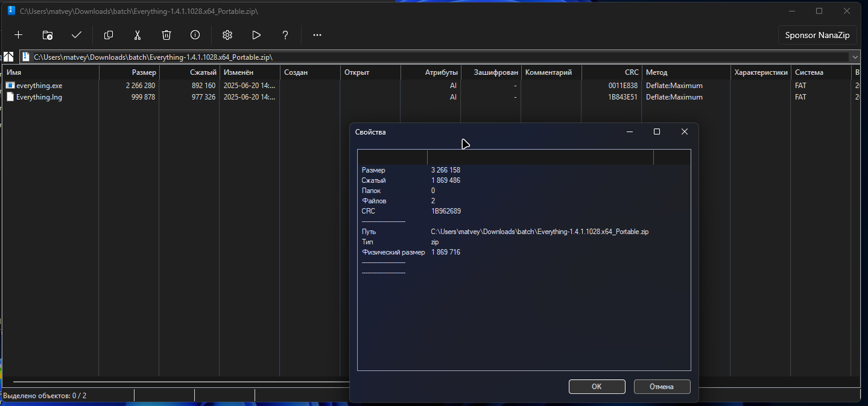Sort by the Создан column header
This screenshot has height=406, width=868.
click(x=310, y=72)
